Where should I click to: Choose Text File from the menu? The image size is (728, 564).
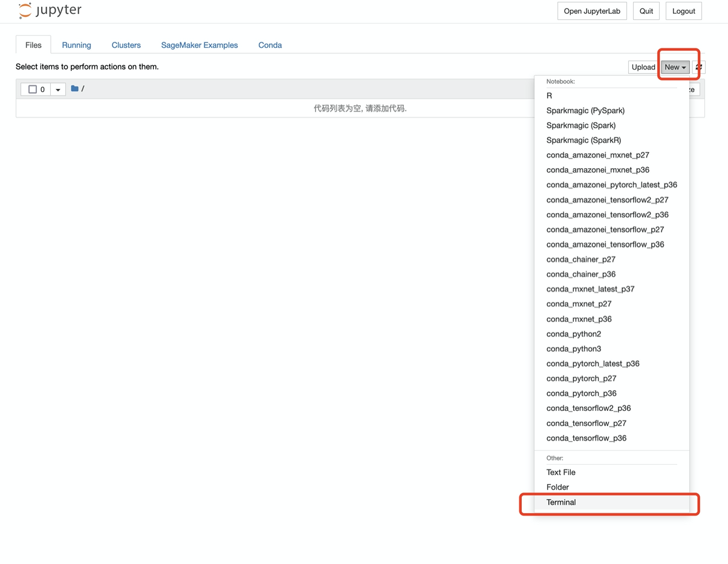(561, 472)
